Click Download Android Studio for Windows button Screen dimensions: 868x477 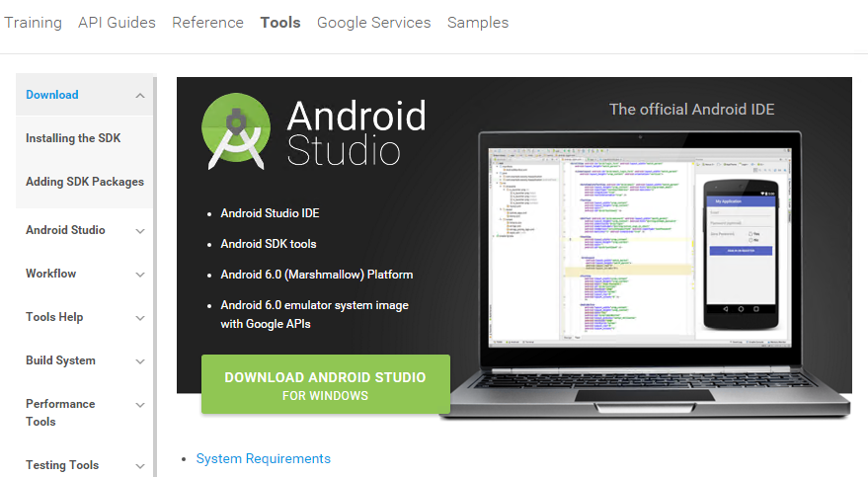326,384
